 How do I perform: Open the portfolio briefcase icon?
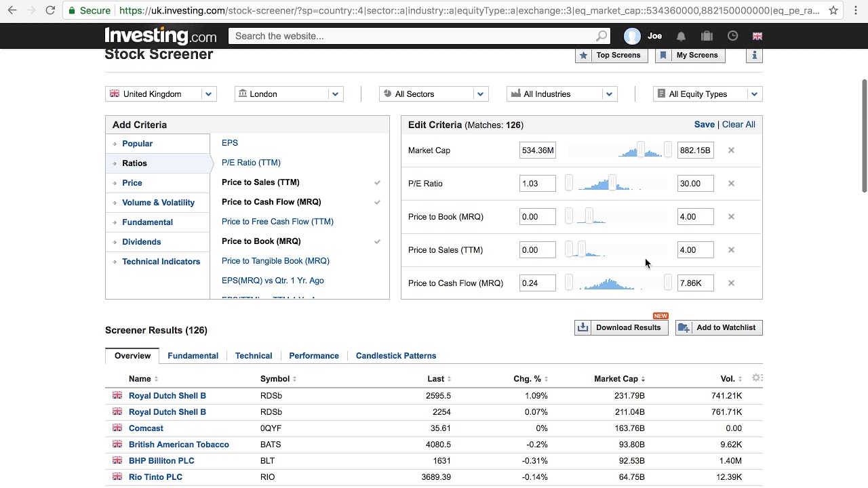pos(707,36)
